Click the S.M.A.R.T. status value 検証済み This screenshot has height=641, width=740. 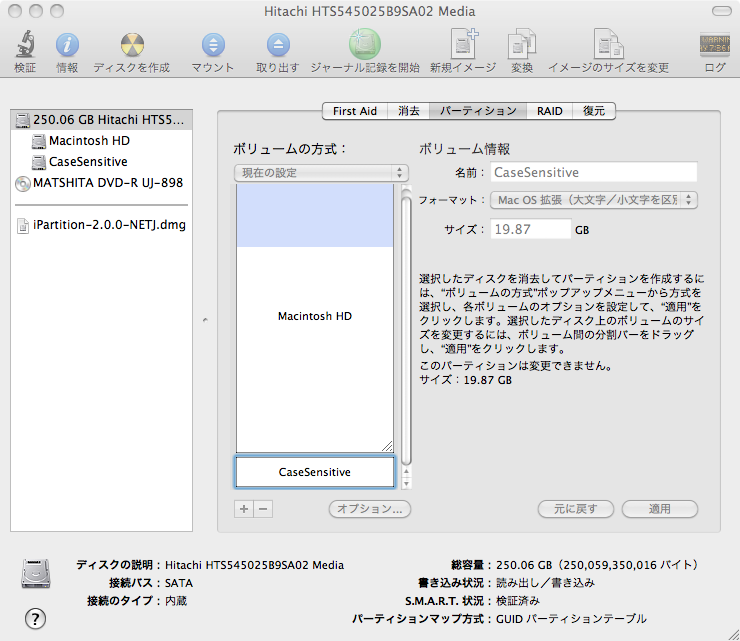(518, 601)
